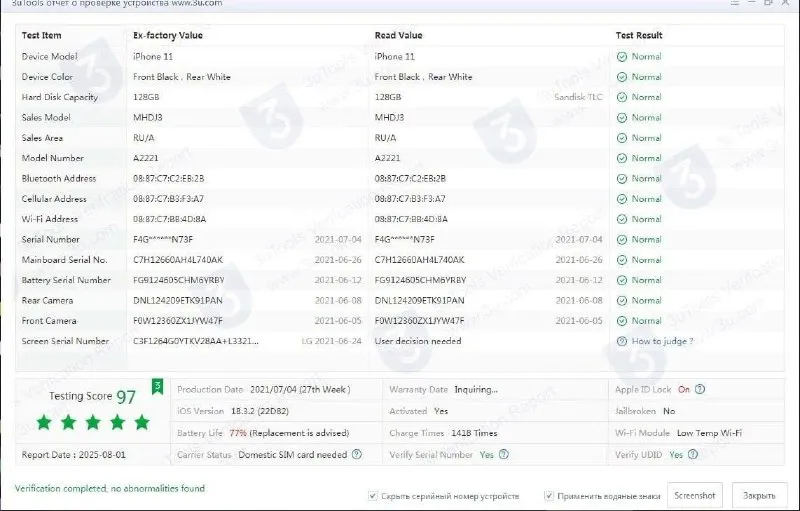Click ex-factory model number A2221
This screenshot has height=511, width=800.
pyautogui.click(x=146, y=158)
